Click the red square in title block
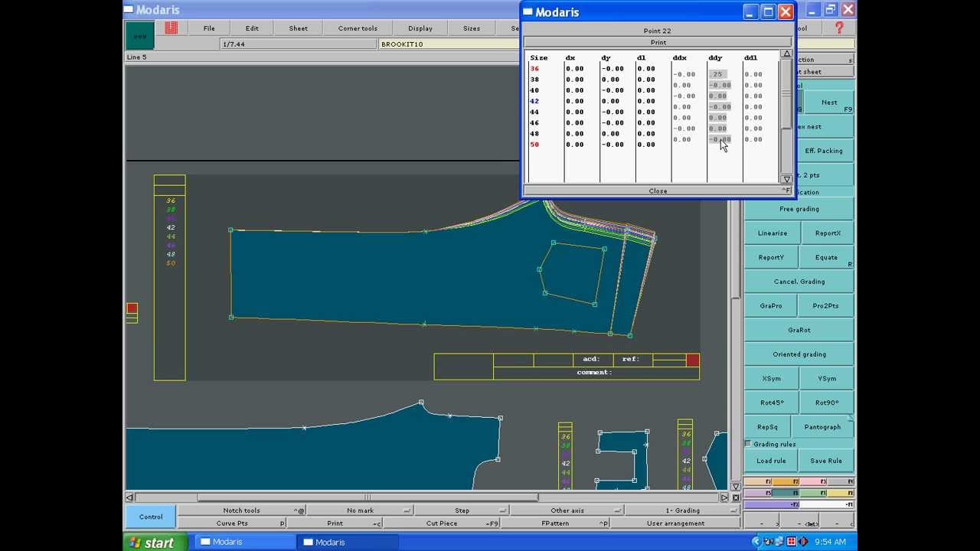This screenshot has height=551, width=980. [692, 360]
